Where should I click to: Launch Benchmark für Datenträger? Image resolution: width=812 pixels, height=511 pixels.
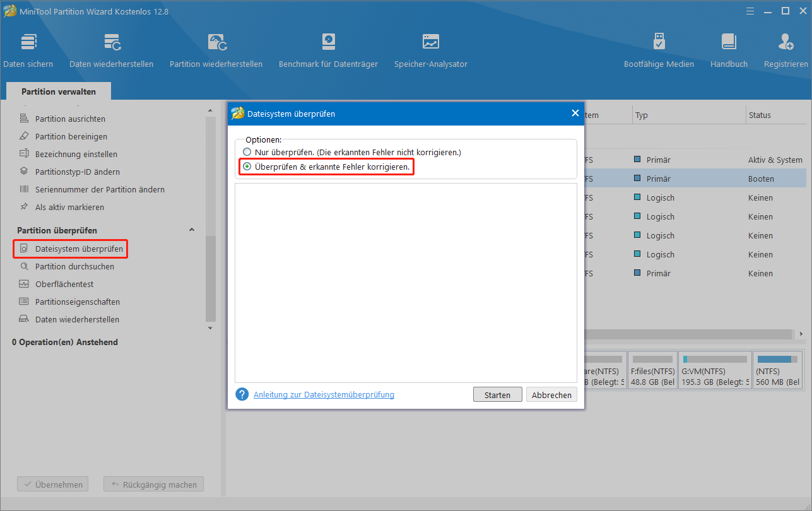point(328,47)
